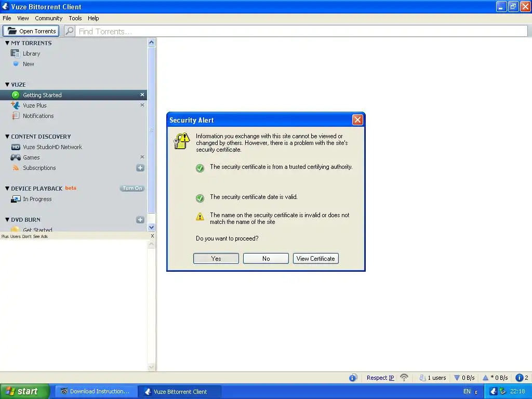Open the View menu
The height and width of the screenshot is (399, 532).
coord(23,18)
